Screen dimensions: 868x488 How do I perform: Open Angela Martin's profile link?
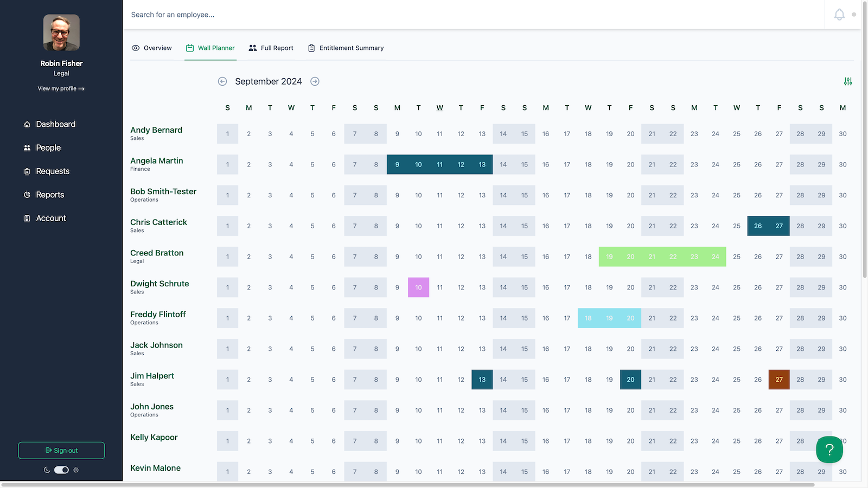tap(157, 161)
